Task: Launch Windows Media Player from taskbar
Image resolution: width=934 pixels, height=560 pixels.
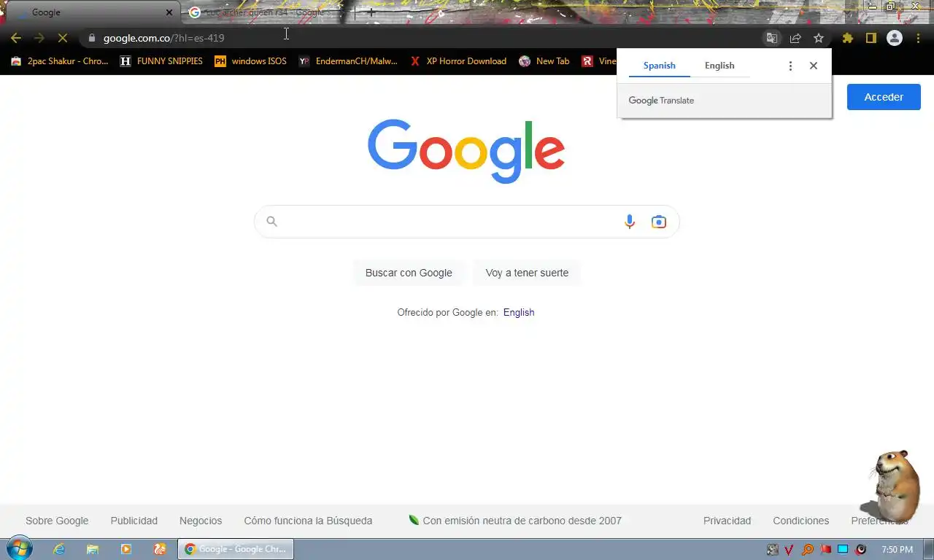Action: (x=126, y=549)
